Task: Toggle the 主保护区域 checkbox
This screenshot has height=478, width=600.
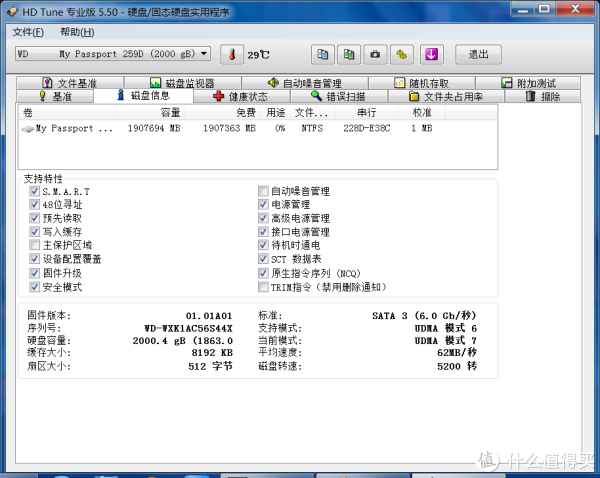Action: (x=34, y=245)
